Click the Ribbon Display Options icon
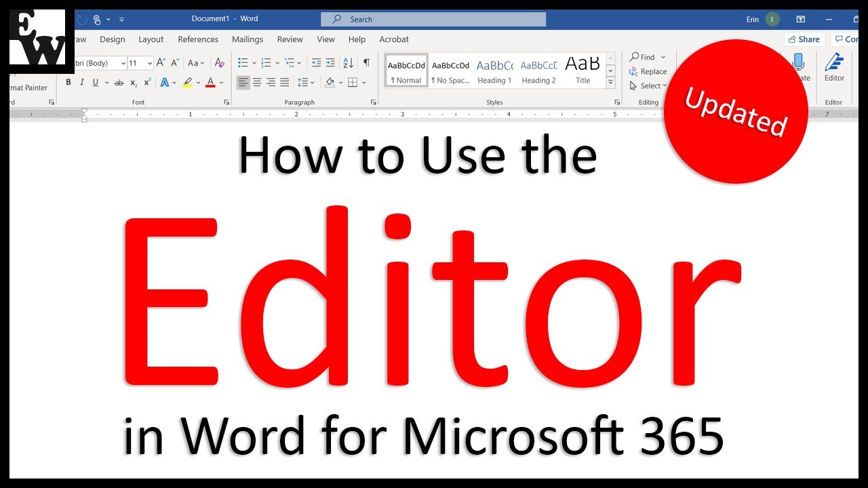 tap(801, 20)
